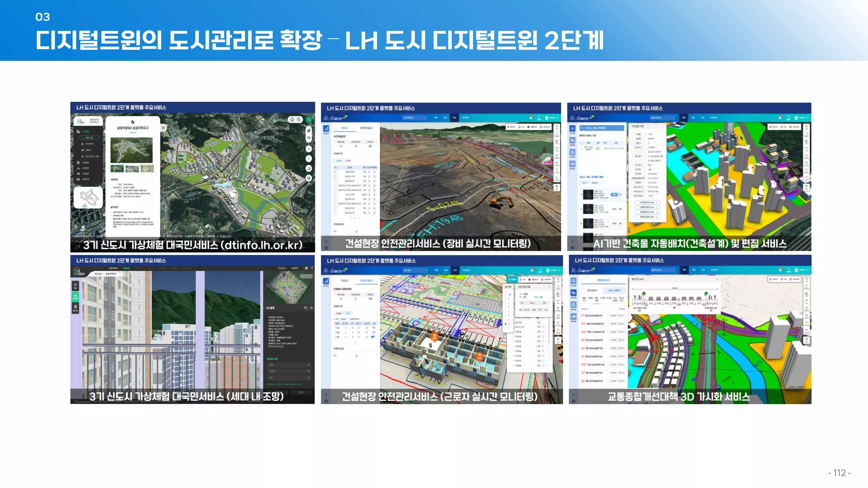Click top icon of AI 자동배치 right toolbar

coord(807,127)
